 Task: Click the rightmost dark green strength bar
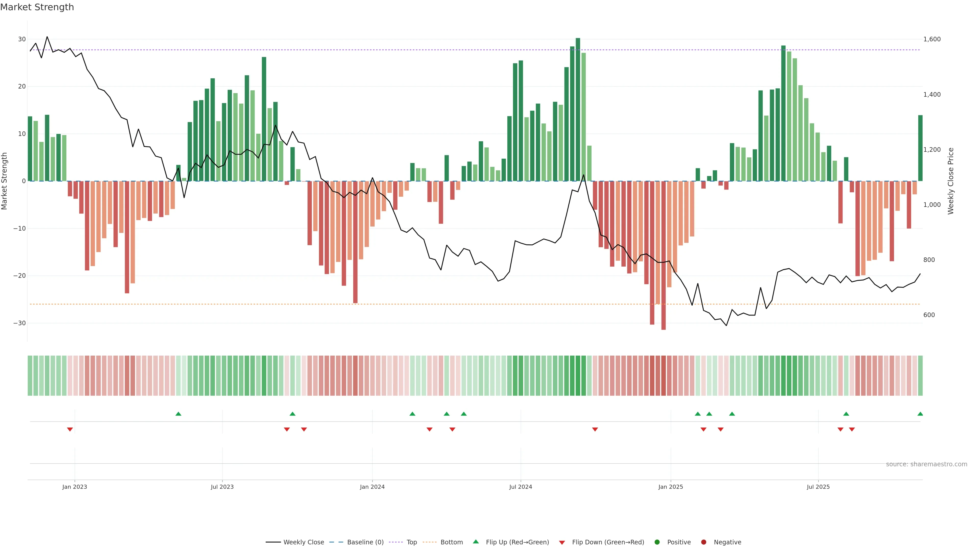coord(920,148)
